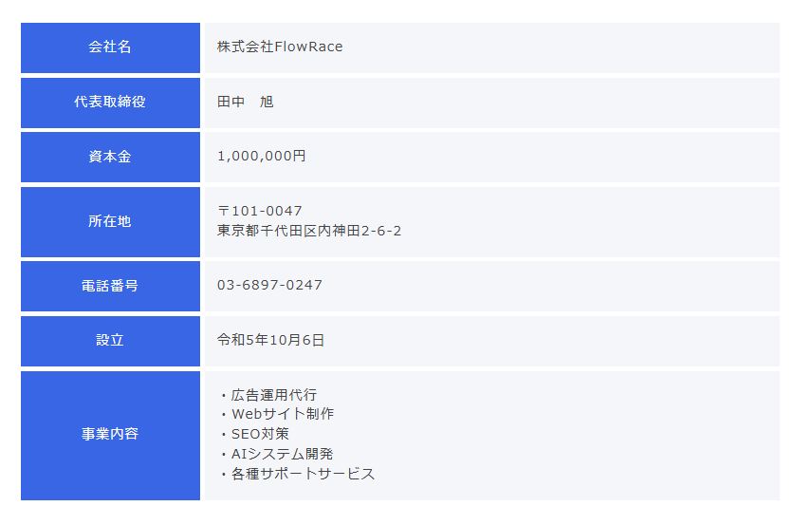Click the surname 田中 in the representative row
The image size is (812, 525).
[x=231, y=102]
